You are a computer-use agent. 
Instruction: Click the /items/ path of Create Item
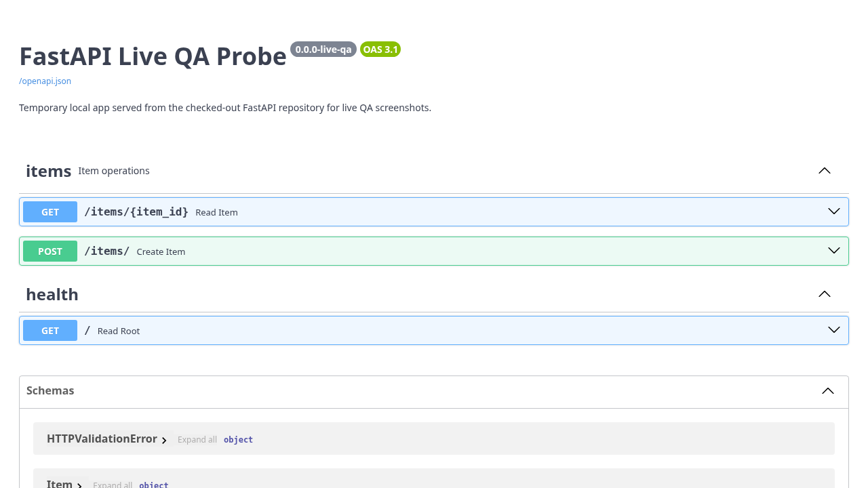point(106,251)
